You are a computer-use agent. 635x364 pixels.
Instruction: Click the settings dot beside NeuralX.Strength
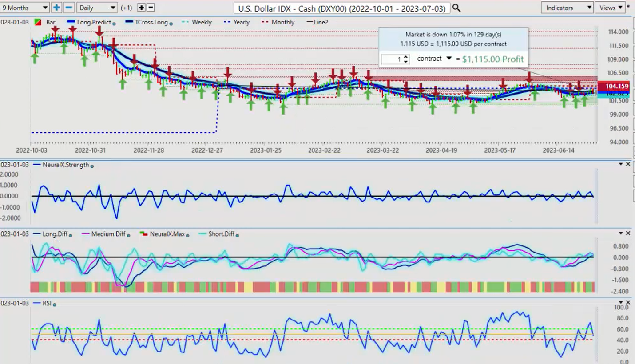tap(92, 166)
